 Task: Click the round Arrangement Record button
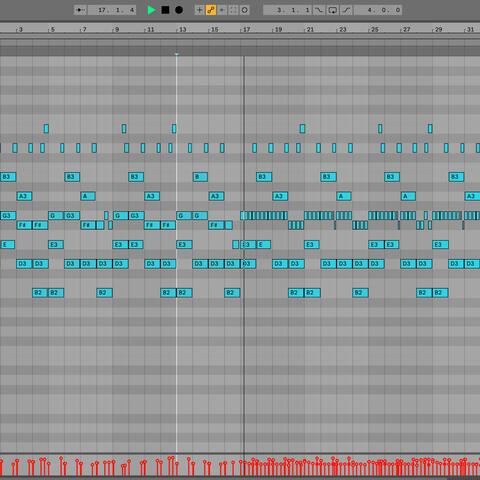(179, 10)
